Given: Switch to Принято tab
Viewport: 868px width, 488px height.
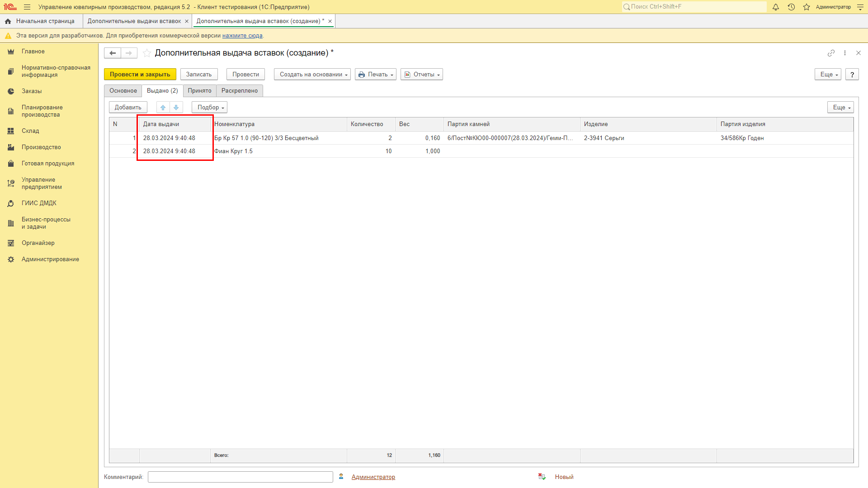Looking at the screenshot, I should pyautogui.click(x=199, y=91).
